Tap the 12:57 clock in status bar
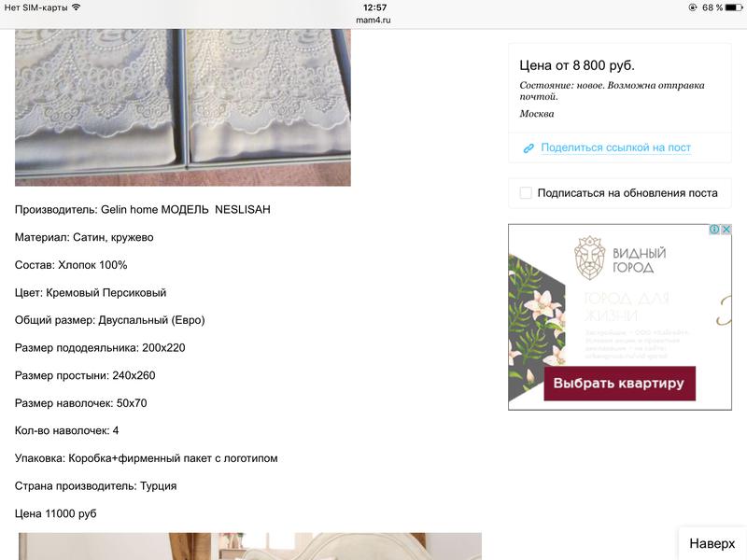The image size is (747, 560). 374,7
